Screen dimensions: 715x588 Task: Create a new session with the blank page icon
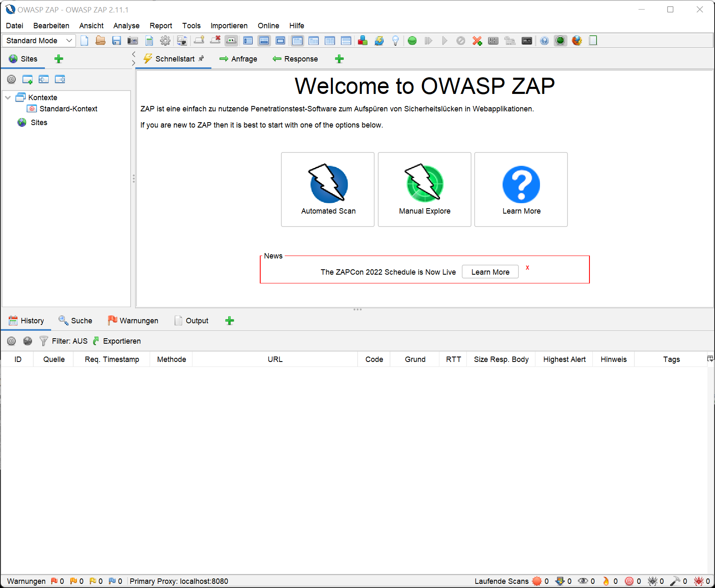click(84, 41)
